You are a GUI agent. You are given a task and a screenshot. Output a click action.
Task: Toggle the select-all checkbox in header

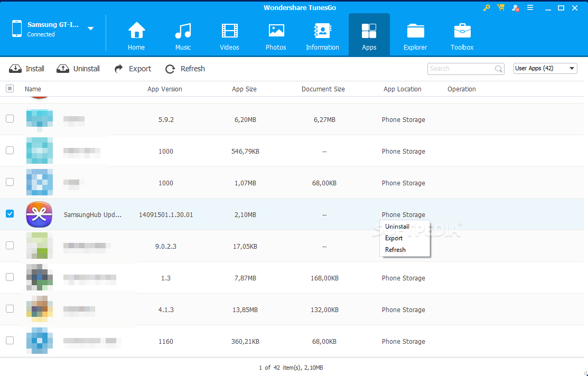10,89
